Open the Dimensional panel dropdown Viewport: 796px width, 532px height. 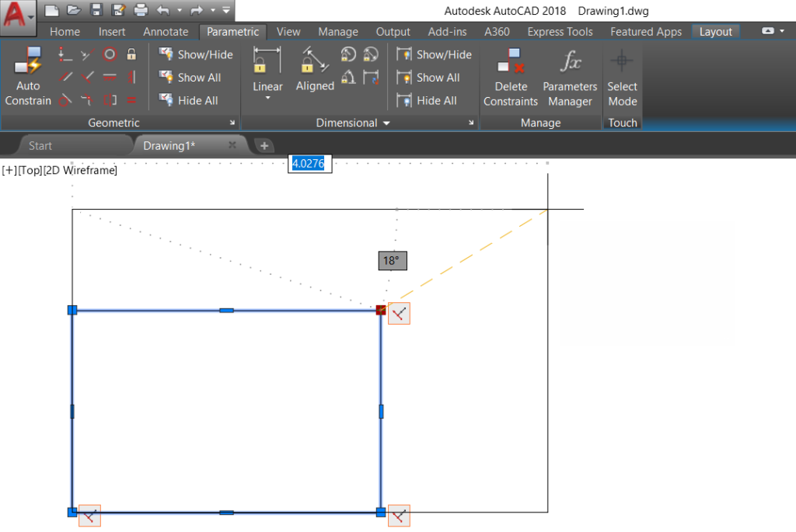(386, 123)
